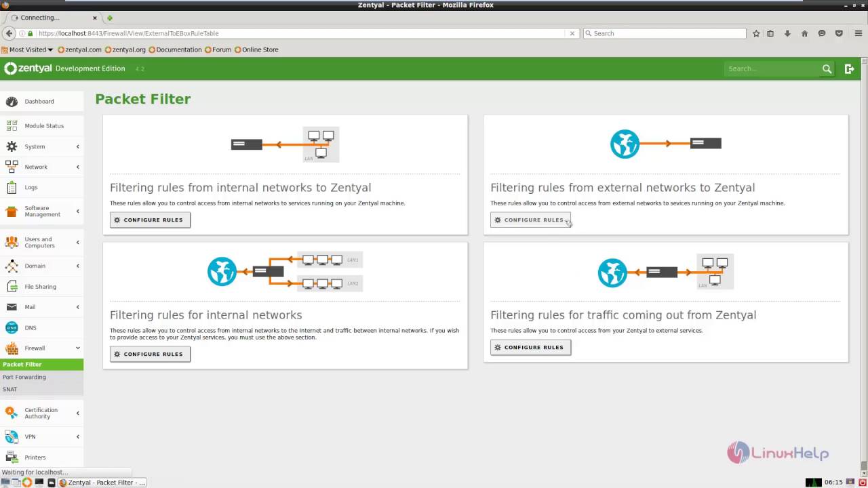This screenshot has height=488, width=868.
Task: Save page to Pocket icon
Action: click(x=839, y=33)
